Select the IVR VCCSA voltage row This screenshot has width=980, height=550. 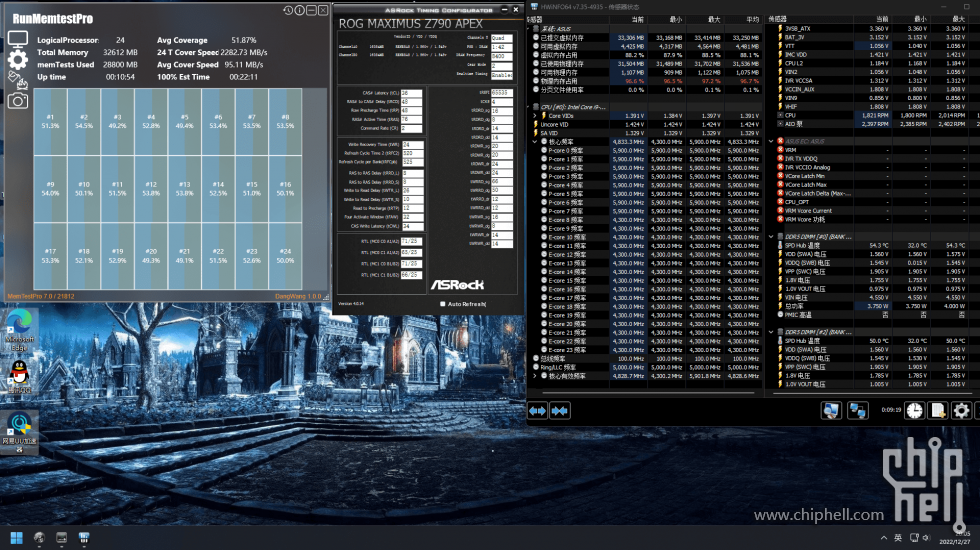pyautogui.click(x=873, y=81)
